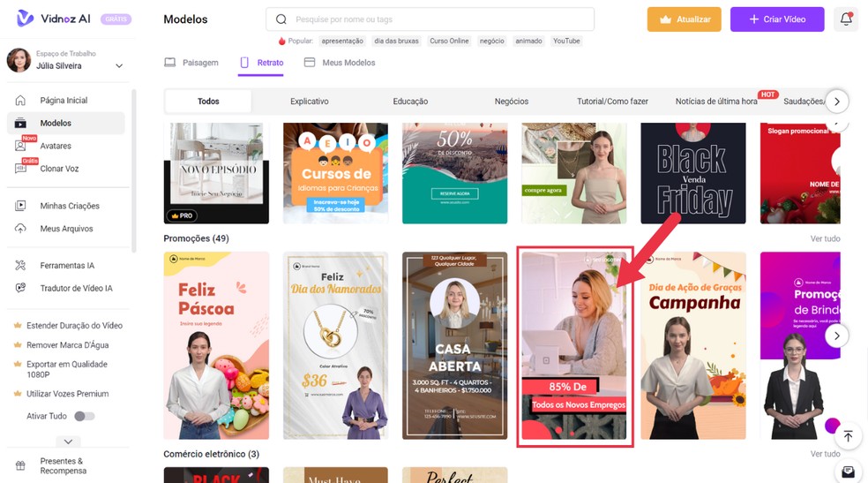Switch to the Paisagem tab

pos(191,63)
